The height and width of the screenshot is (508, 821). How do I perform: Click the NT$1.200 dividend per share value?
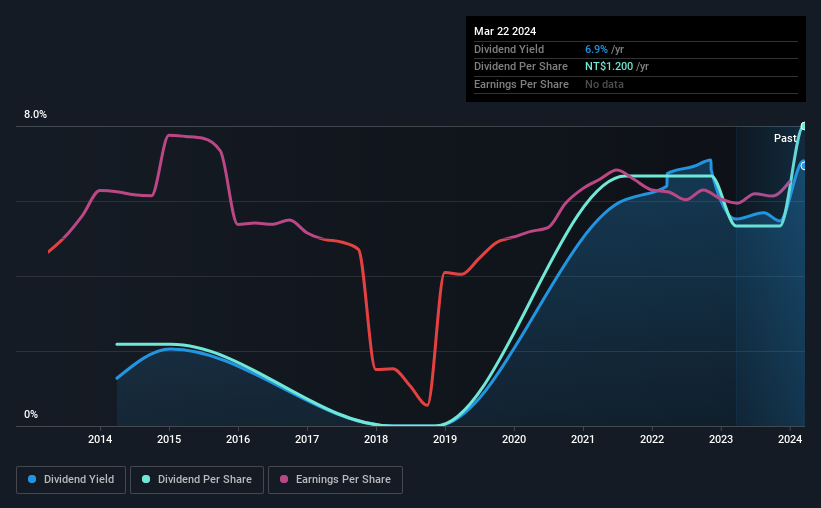tap(609, 67)
